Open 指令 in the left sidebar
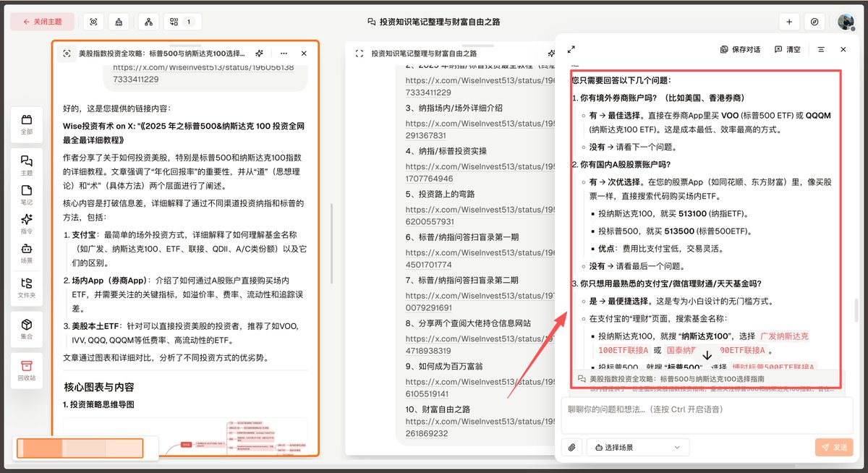This screenshot has width=868, height=473. [27, 223]
